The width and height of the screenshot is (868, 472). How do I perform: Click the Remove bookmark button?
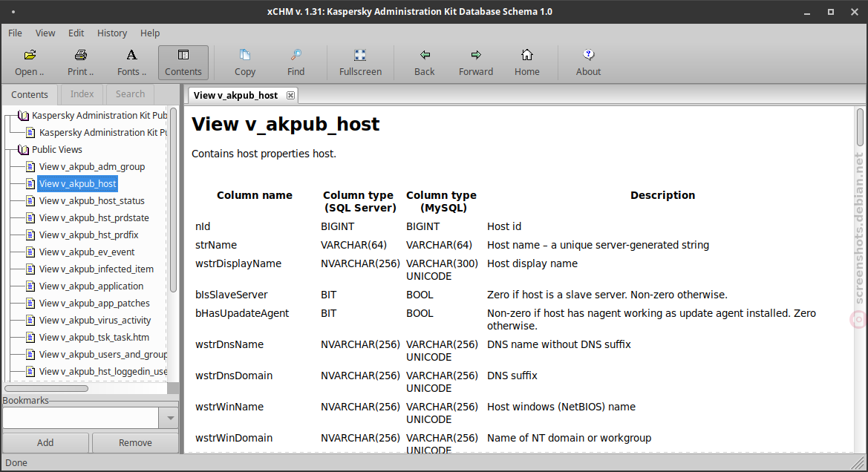tap(135, 442)
